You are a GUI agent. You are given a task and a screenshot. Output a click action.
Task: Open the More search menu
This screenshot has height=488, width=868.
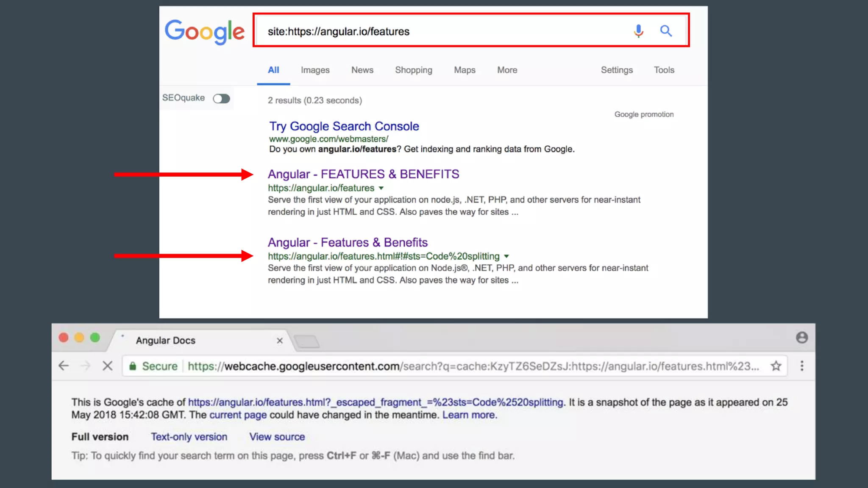click(x=507, y=70)
